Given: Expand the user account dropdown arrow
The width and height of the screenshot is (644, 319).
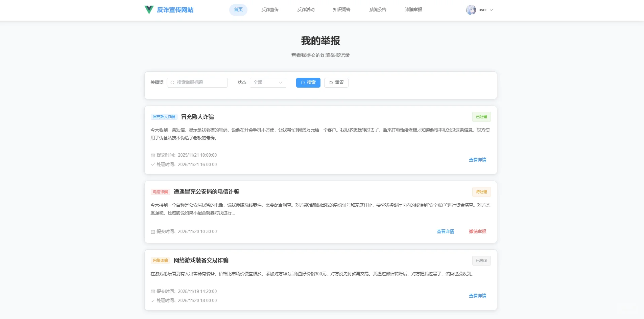Looking at the screenshot, I should coord(492,10).
